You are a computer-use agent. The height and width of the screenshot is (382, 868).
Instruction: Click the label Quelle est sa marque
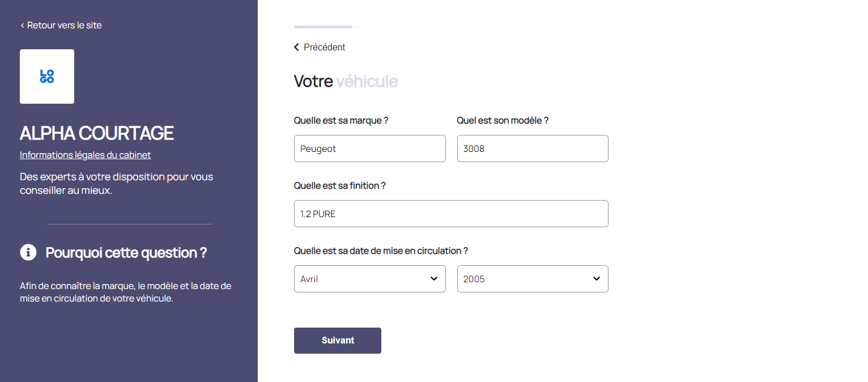tap(341, 120)
